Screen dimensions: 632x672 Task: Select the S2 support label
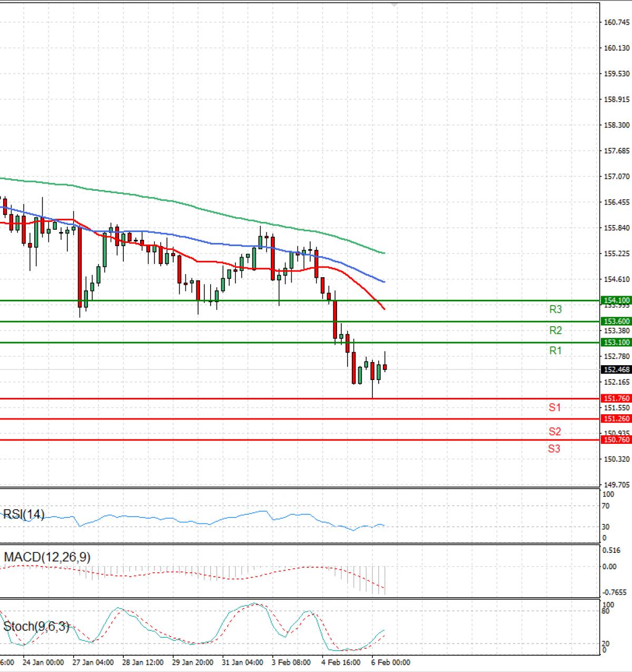coord(555,432)
